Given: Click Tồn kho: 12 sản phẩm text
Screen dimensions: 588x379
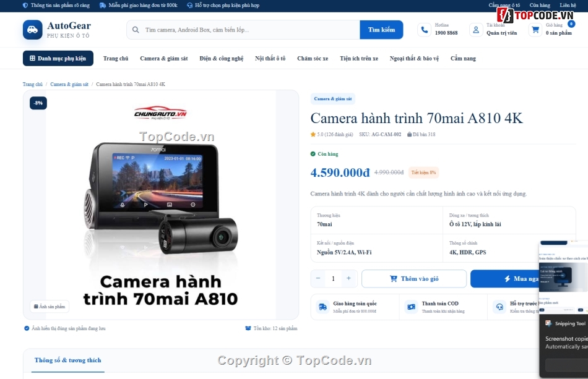Looking at the screenshot, I should click(x=275, y=328).
